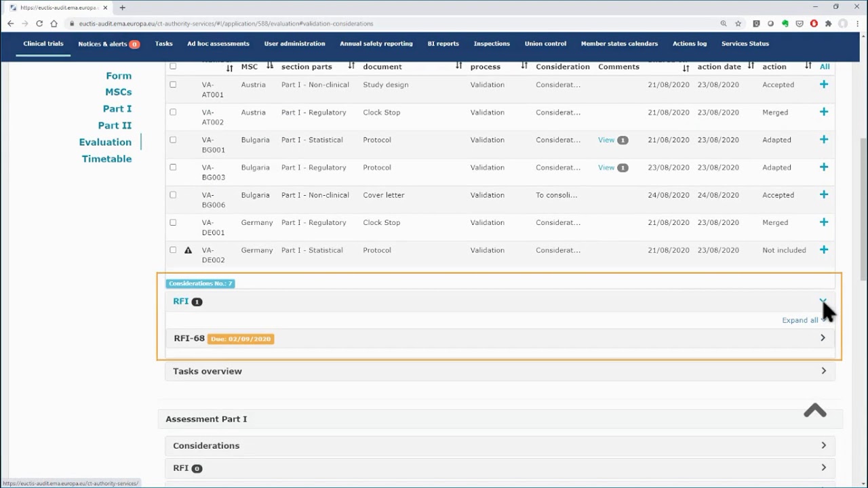
Task: Open the browser extensions puzzle icon
Action: coord(828,24)
